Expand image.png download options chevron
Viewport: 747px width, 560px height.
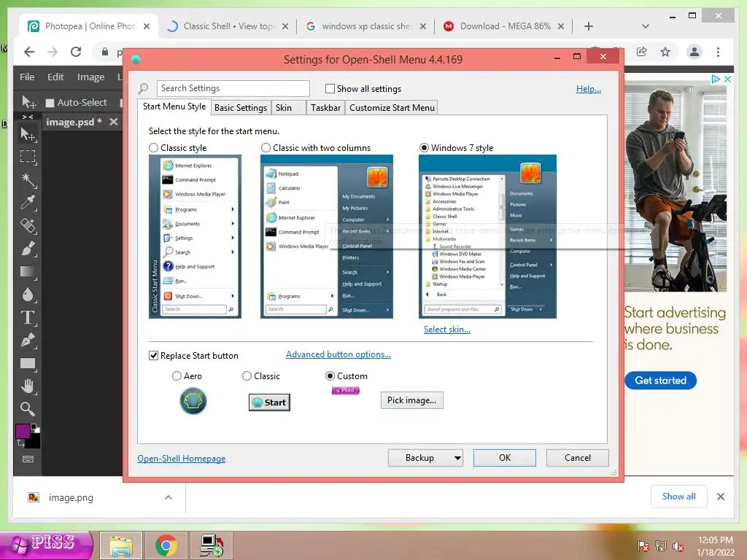coord(169,497)
